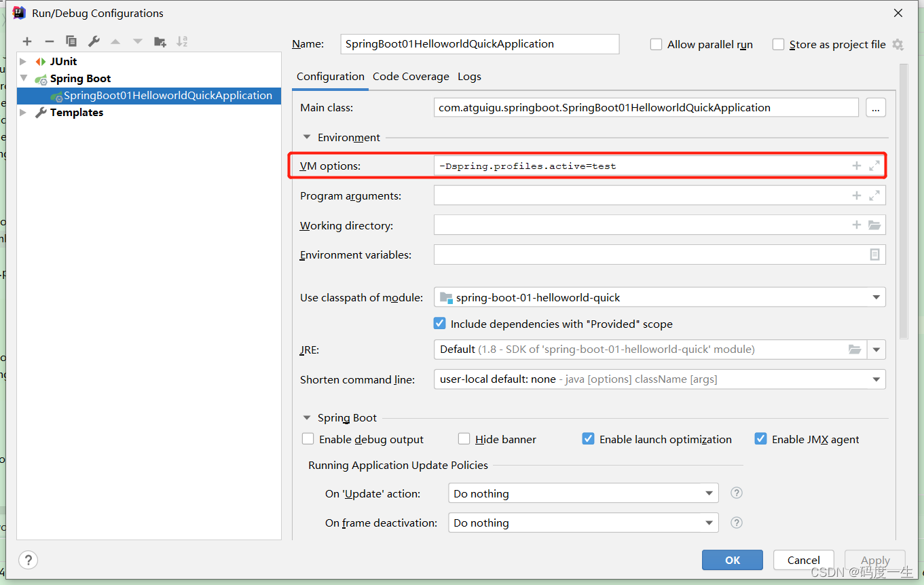Viewport: 924px width, 585px height.
Task: Click the Templates wrench icon in tree
Action: (41, 113)
